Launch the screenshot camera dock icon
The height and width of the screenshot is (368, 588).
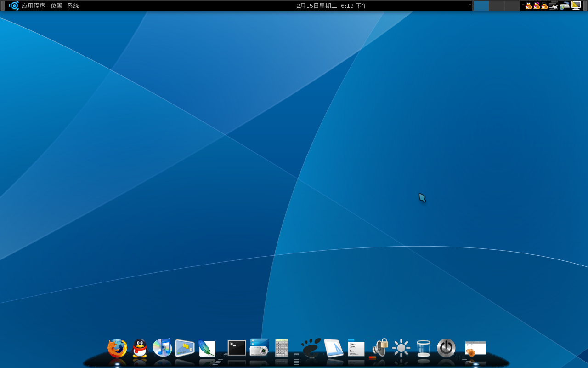pos(260,347)
